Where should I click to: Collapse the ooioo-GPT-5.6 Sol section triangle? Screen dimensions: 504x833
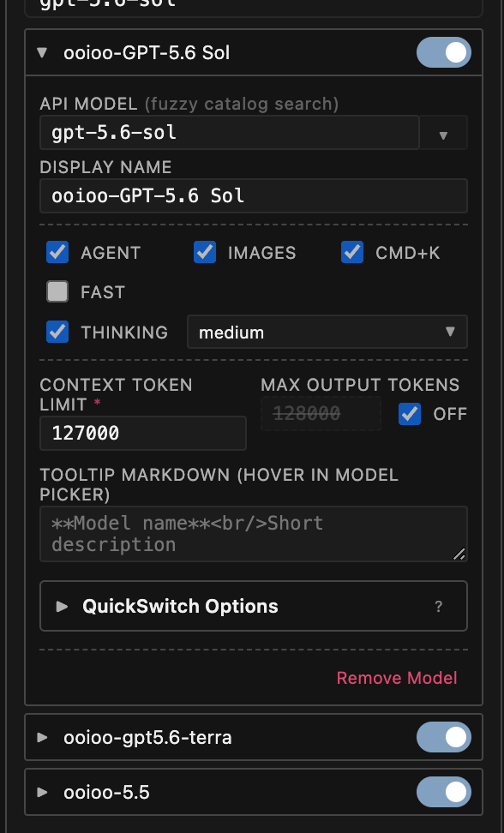42,52
